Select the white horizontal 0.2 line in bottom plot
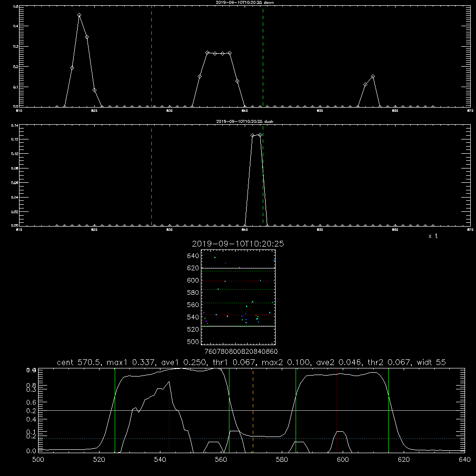The width and height of the screenshot is (476, 476). (x=251, y=410)
